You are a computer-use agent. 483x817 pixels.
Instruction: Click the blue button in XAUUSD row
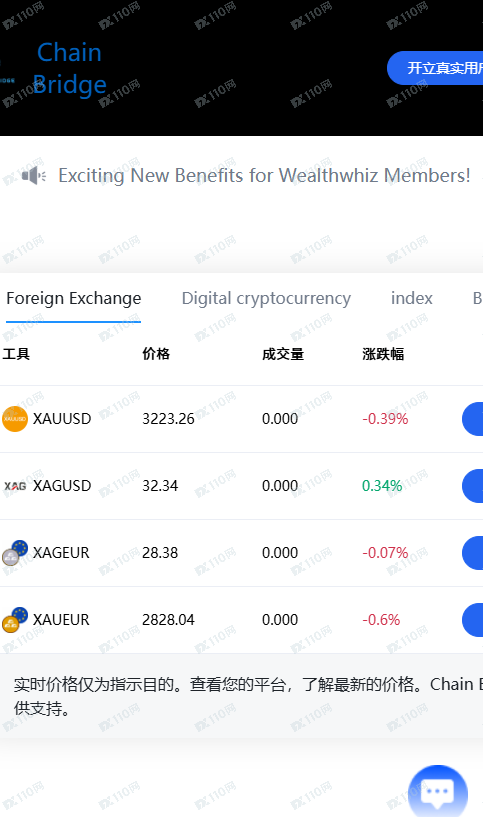pyautogui.click(x=473, y=419)
